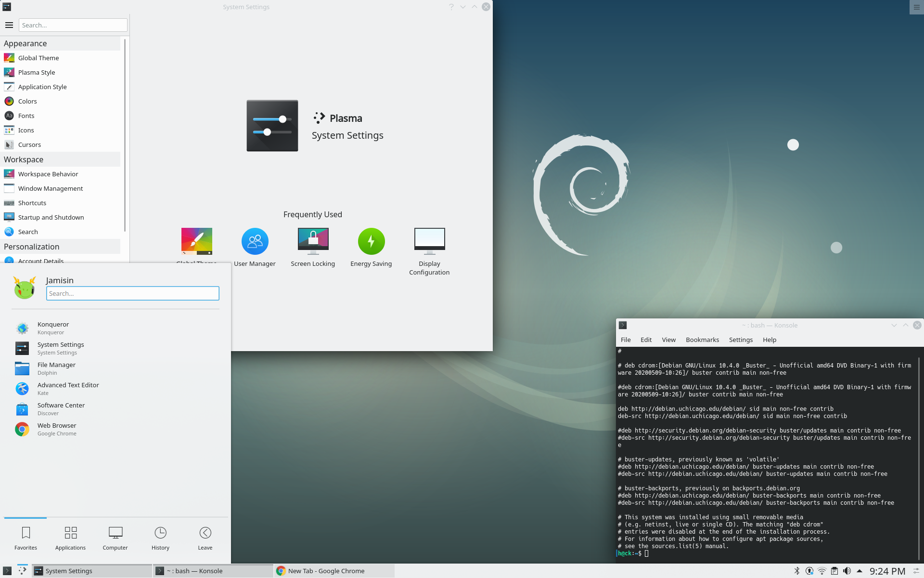Open the Wi-Fi network tray icon

coord(822,571)
